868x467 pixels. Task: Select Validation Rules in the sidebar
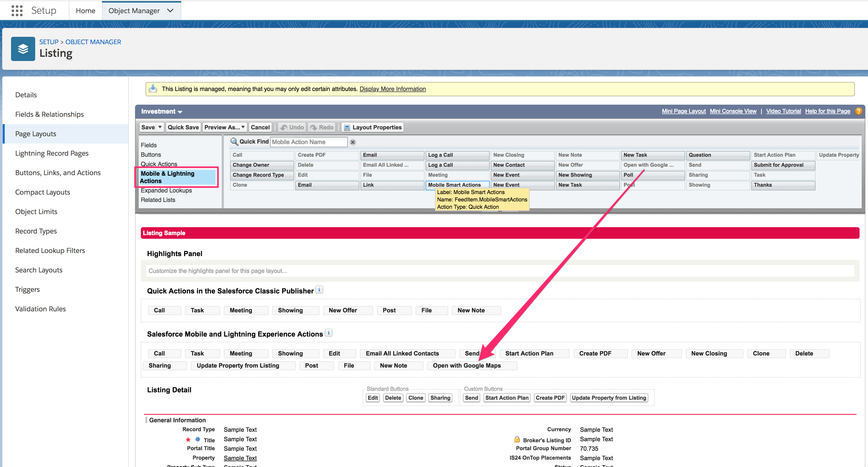[40, 308]
